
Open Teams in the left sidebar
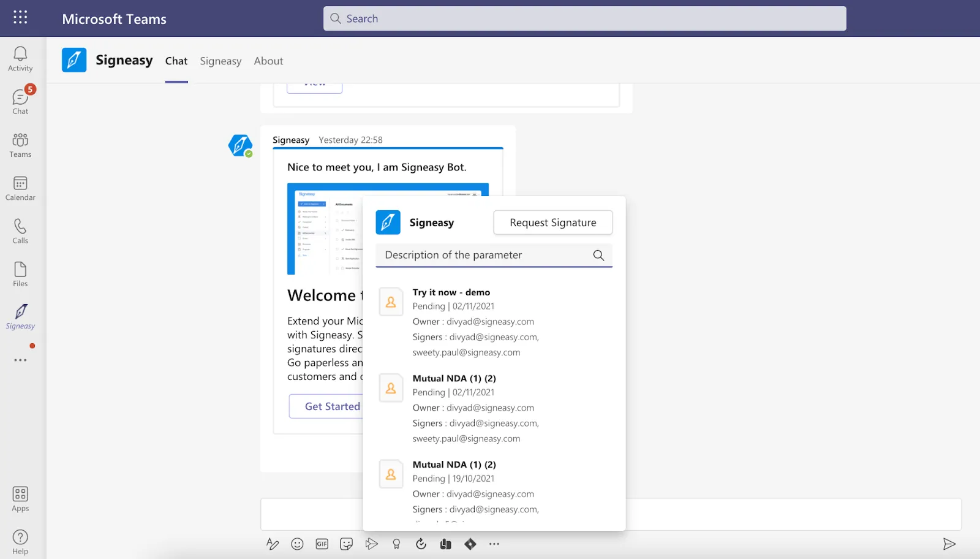20,145
